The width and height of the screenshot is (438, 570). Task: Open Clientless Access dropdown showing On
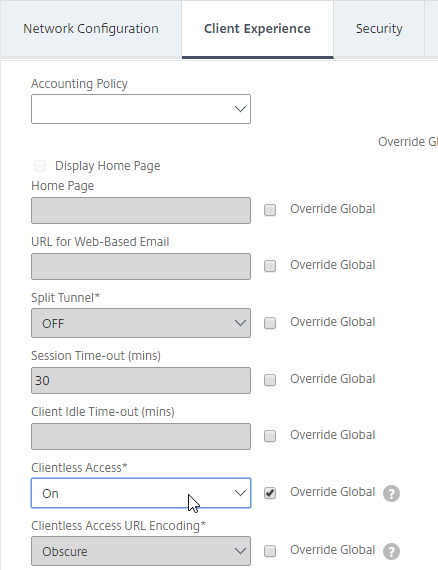[141, 493]
